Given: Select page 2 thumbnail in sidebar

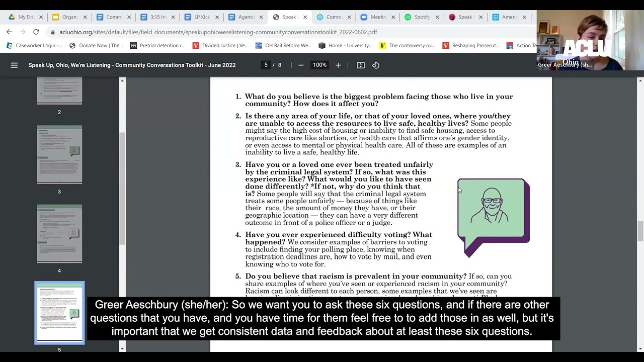Looking at the screenshot, I should [59, 90].
